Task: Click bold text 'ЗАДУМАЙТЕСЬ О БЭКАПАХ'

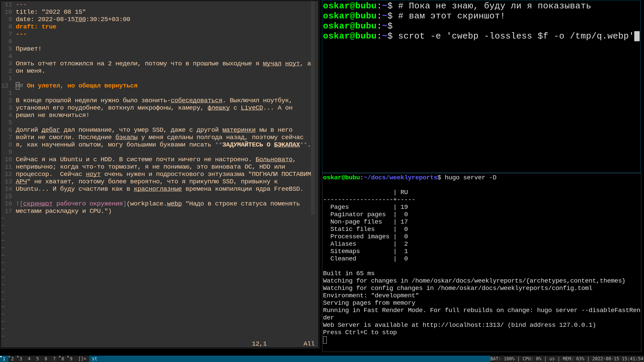Action: point(261,145)
